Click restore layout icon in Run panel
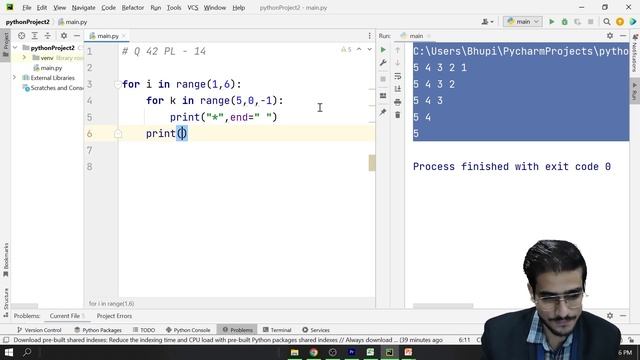Screen dimensions: 640x360 click(383, 96)
